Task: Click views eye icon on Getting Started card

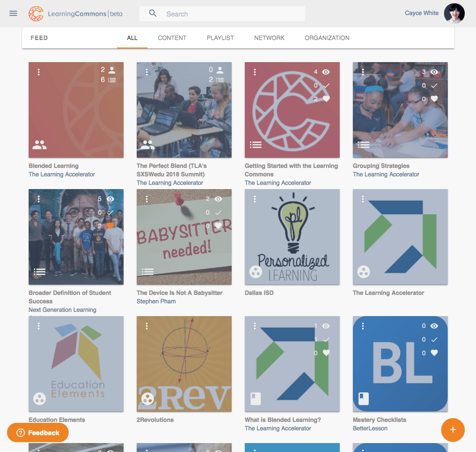Action: pyautogui.click(x=326, y=72)
